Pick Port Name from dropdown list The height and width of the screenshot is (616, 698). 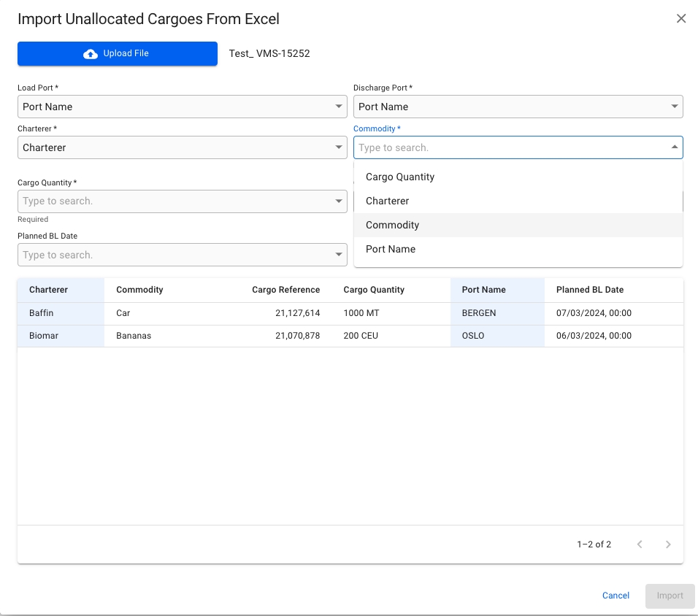click(391, 249)
